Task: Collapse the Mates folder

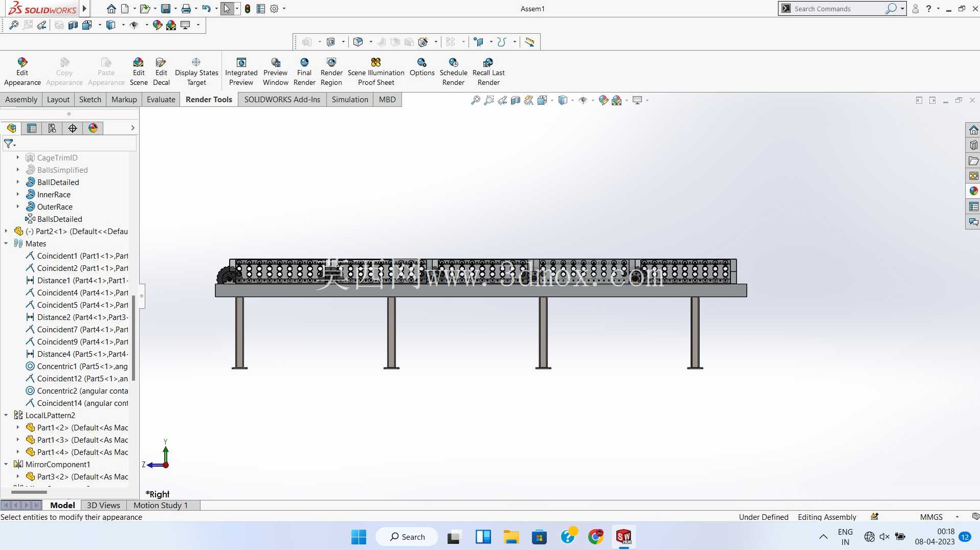Action: pyautogui.click(x=6, y=243)
